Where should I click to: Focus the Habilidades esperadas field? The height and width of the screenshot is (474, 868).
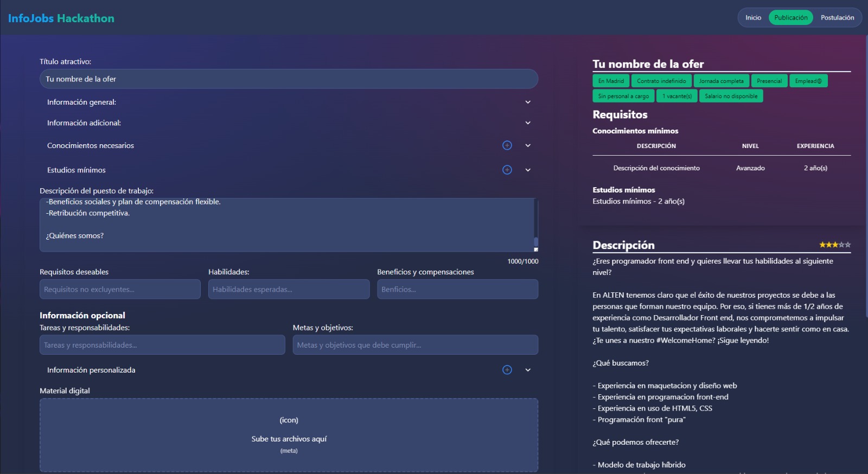pos(289,289)
